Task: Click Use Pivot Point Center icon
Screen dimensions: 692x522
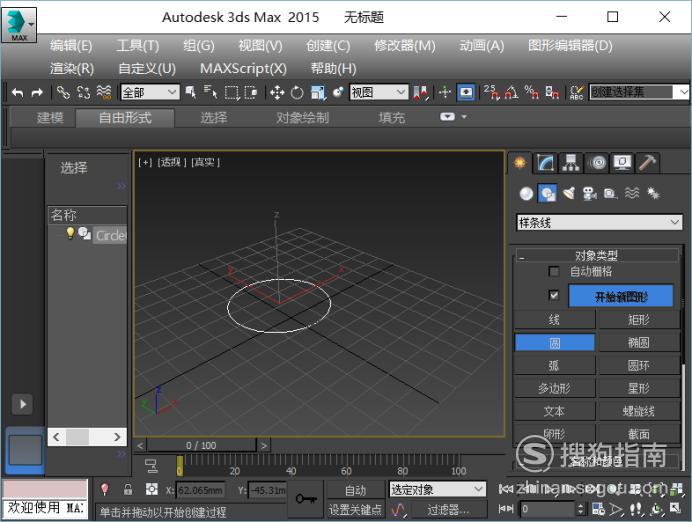Action: point(421,93)
